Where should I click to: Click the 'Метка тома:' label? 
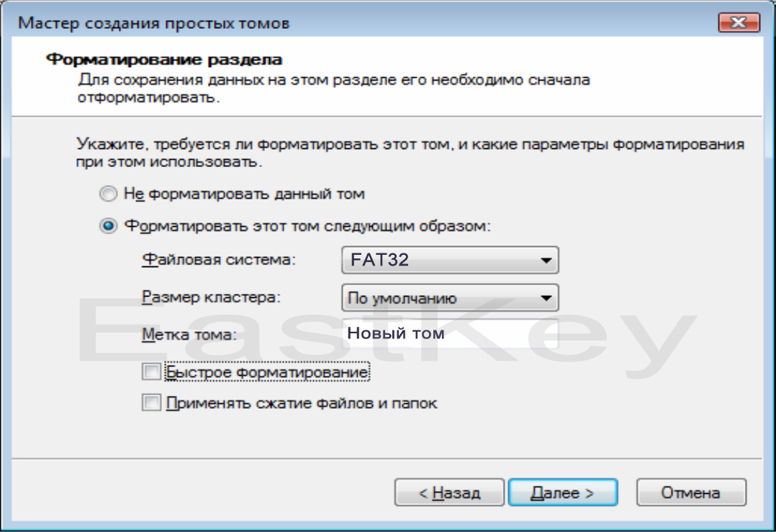pos(189,335)
